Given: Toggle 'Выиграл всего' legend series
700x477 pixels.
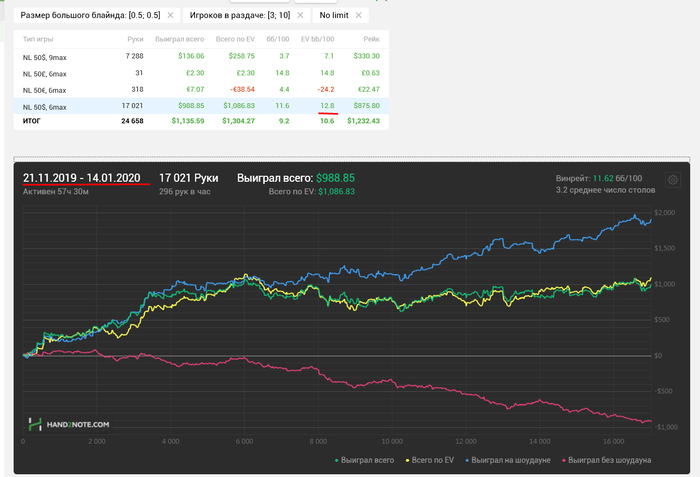Looking at the screenshot, I should click(364, 460).
